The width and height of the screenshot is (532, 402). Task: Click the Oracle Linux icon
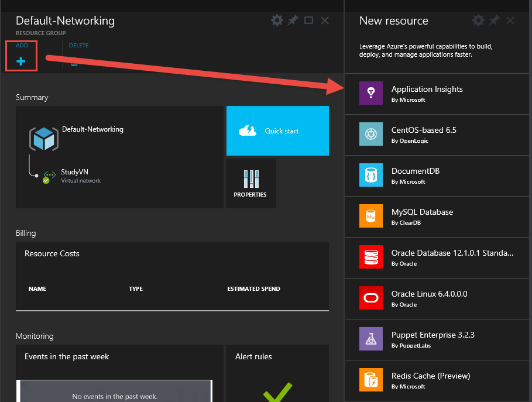coord(371,298)
